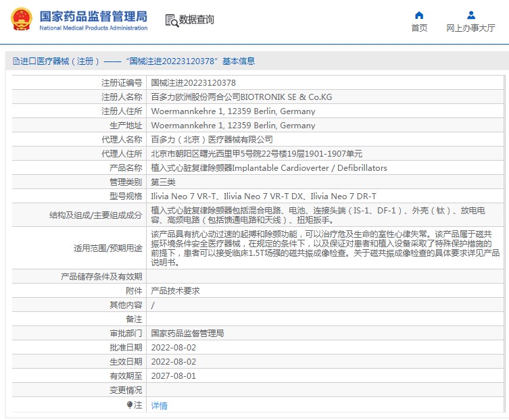Open 网上办事大厅 text link
The image size is (509, 420).
tap(470, 28)
